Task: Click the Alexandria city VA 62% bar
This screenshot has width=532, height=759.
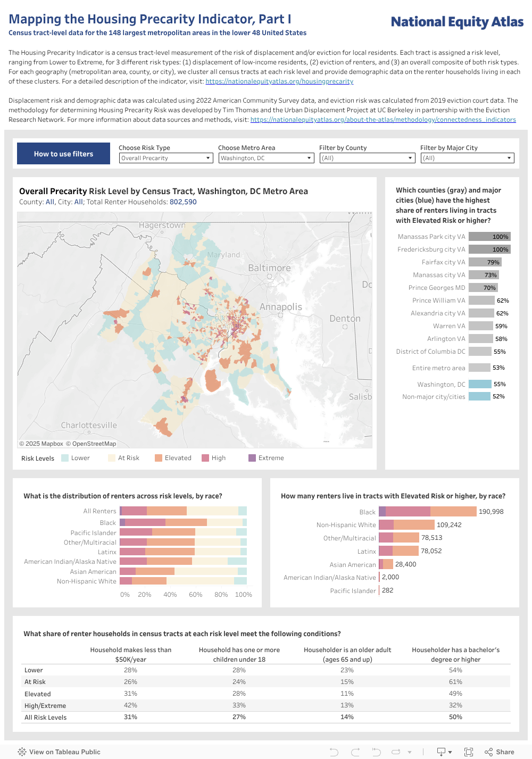Action: (481, 313)
